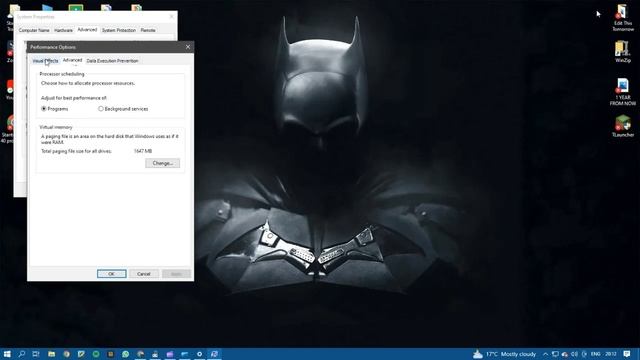The height and width of the screenshot is (360, 640).
Task: Show hidden system tray icons
Action: click(x=545, y=354)
